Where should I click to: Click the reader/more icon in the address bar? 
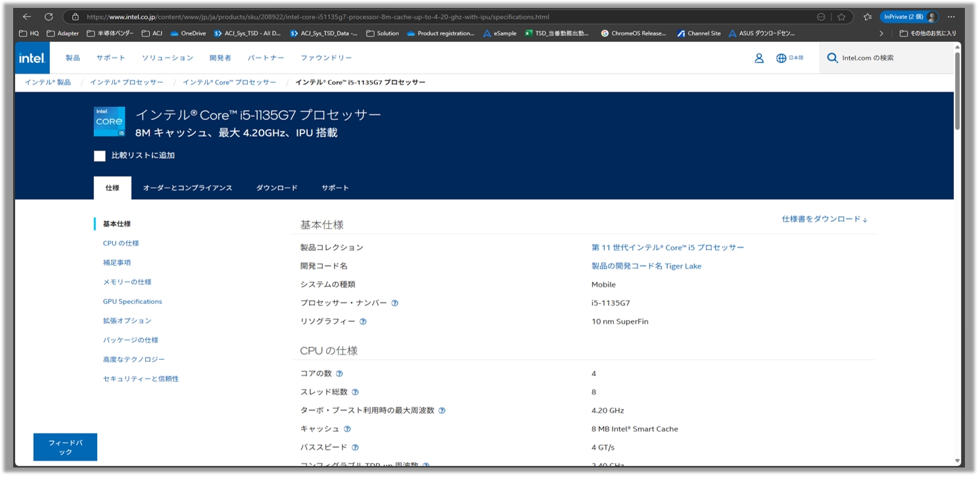(x=821, y=17)
